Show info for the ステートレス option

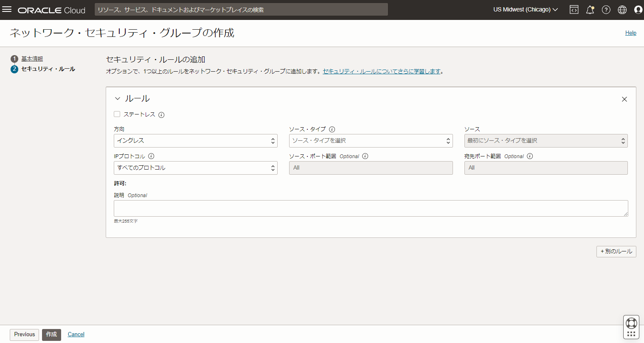[x=161, y=114]
